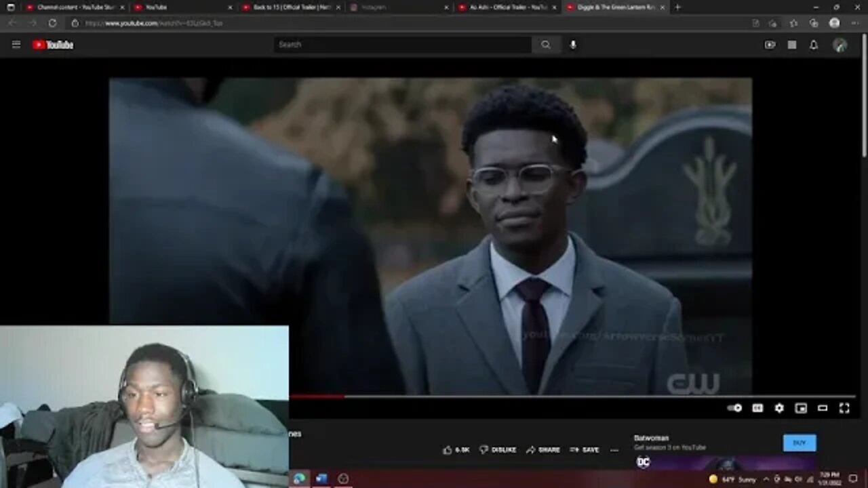Toggle the autoplay switch in player
The width and height of the screenshot is (868, 488).
[734, 408]
